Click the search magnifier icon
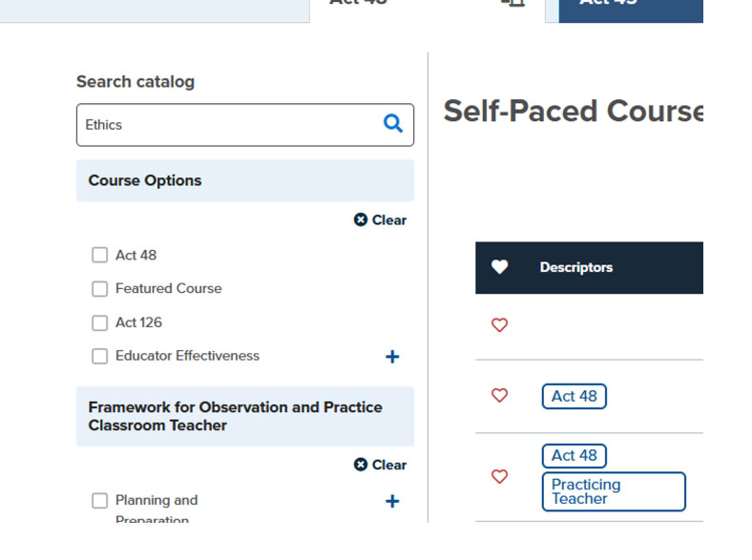The height and width of the screenshot is (560, 752). click(x=392, y=124)
